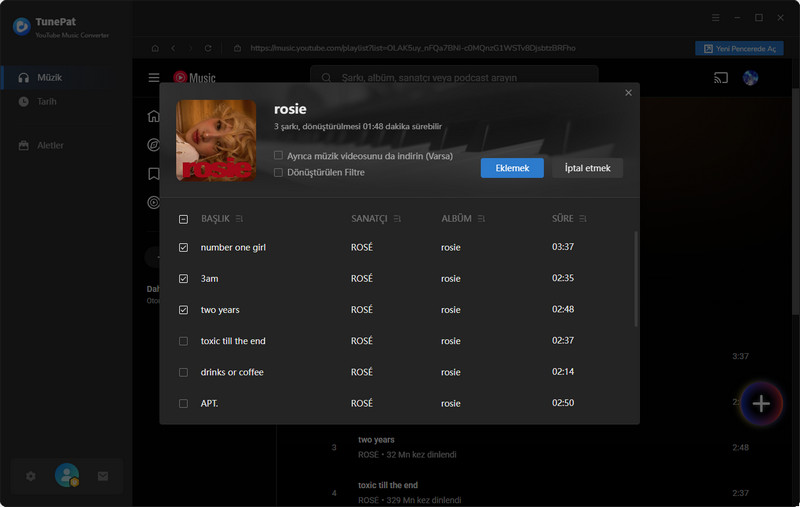Close the rosie dialog
Image resolution: width=800 pixels, height=507 pixels.
[629, 92]
